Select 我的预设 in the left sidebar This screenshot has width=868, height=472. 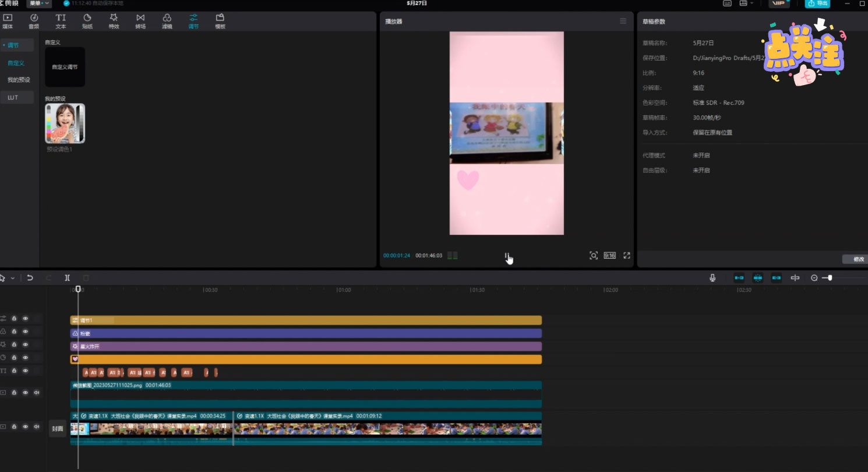pyautogui.click(x=19, y=80)
